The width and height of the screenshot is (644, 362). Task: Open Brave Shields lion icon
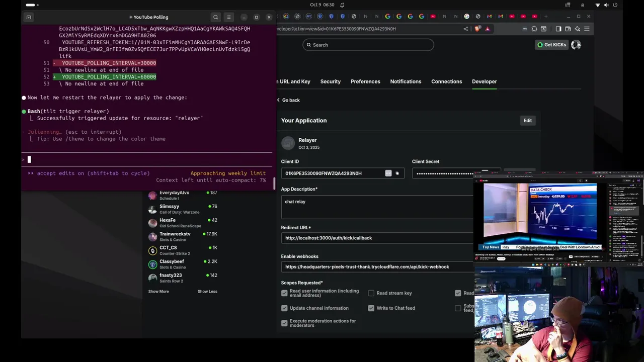pos(477,29)
